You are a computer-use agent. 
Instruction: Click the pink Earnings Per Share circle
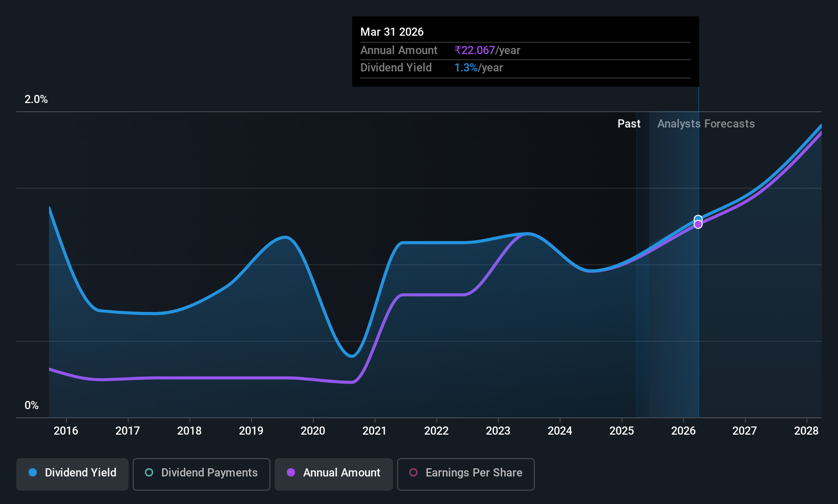[413, 472]
